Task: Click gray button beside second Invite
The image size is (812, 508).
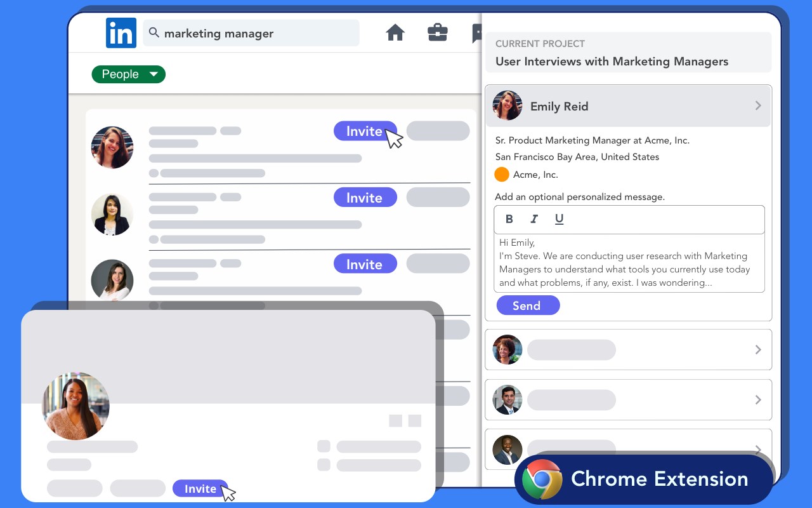Action: [x=438, y=197]
